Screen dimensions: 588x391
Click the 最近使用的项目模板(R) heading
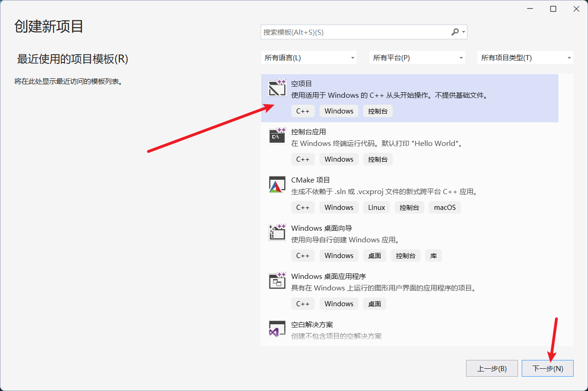pos(72,59)
